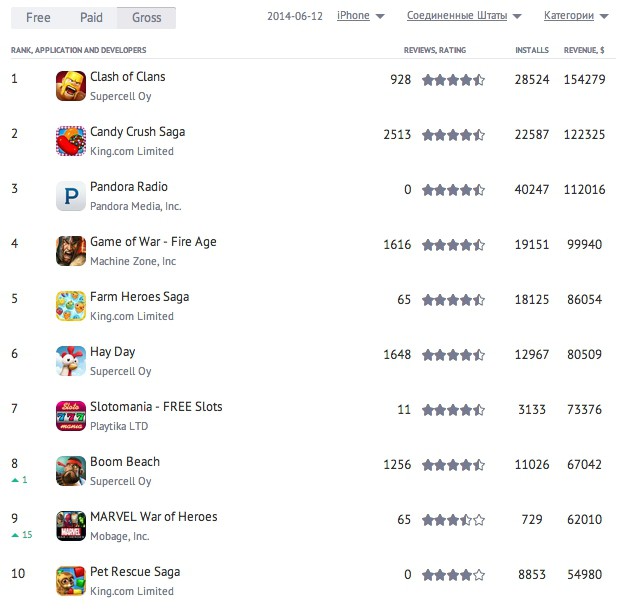Open the Slotomania 777 icon

(71, 416)
